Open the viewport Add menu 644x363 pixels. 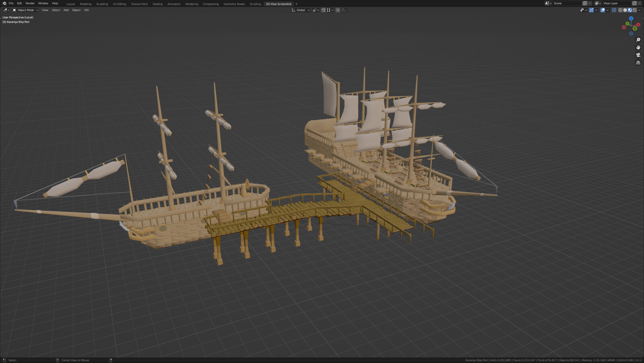(66, 10)
